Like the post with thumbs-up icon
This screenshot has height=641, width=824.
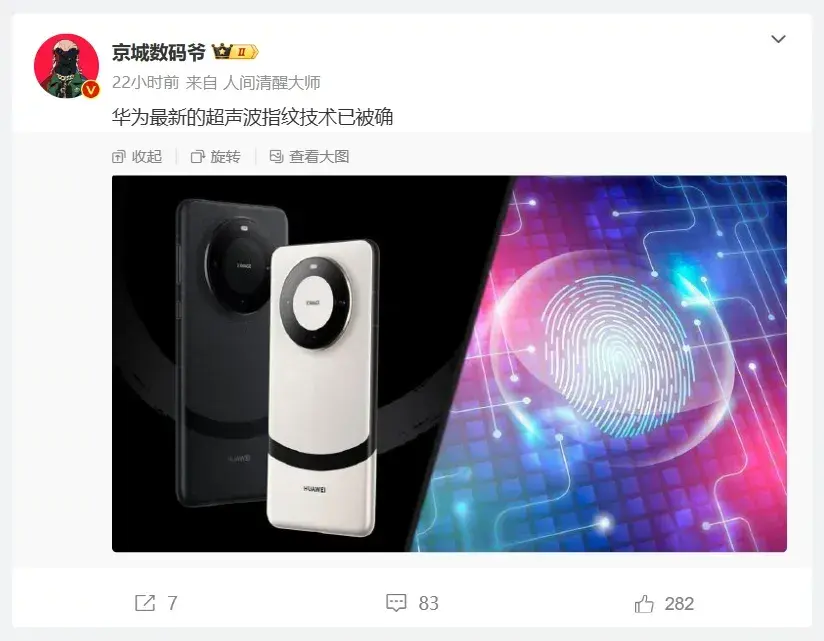pyautogui.click(x=644, y=603)
